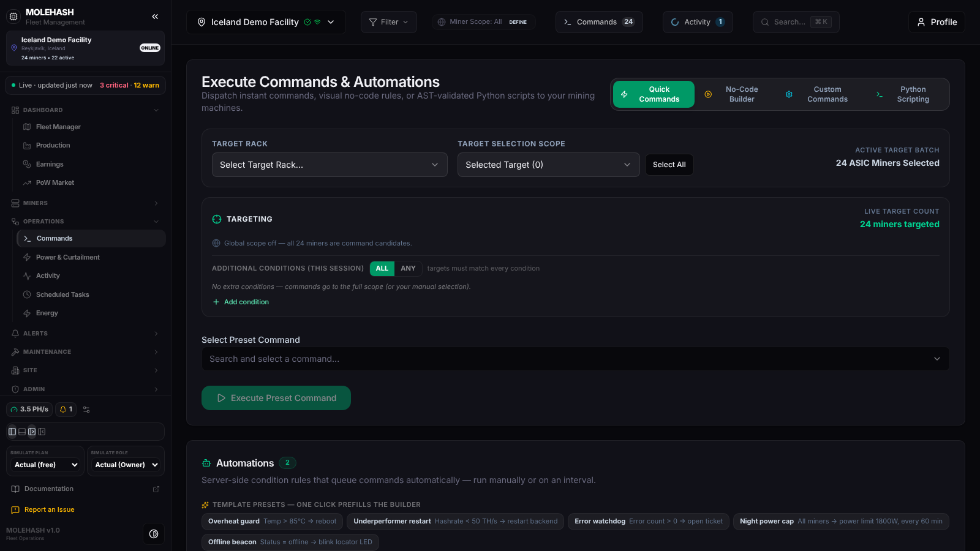Screen dimensions: 980x551
Task: Open the Profile button
Action: (x=937, y=22)
